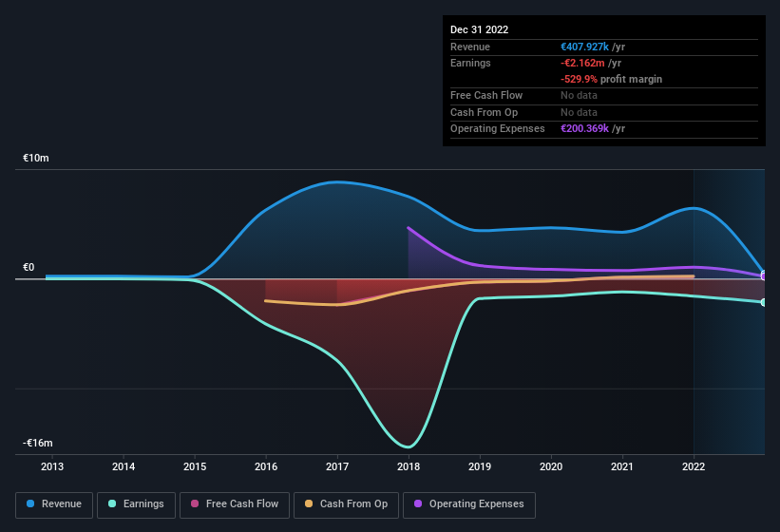This screenshot has height=532, width=780.
Task: Click the 2021 x-axis year label
Action: (622, 466)
